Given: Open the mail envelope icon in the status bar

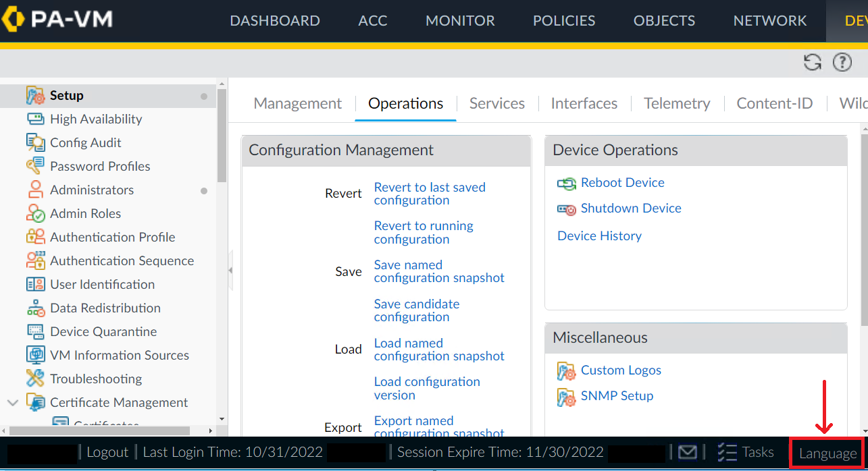Looking at the screenshot, I should pyautogui.click(x=688, y=452).
